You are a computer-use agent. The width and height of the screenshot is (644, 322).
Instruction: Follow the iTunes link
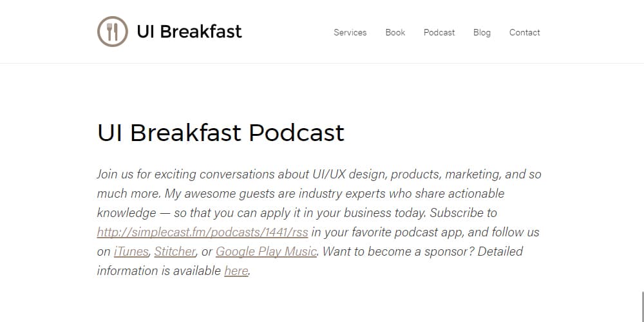click(x=131, y=251)
